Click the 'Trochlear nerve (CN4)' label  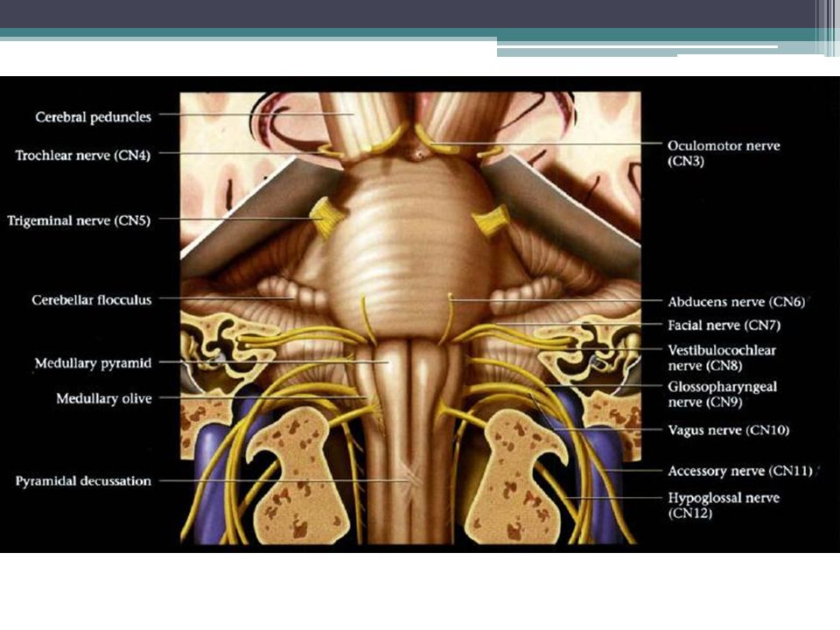click(82, 156)
